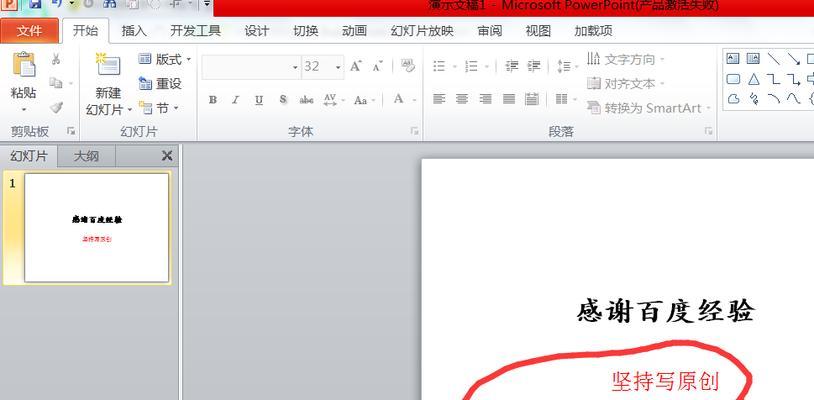
Task: Select slide 1 thumbnail in the panel
Action: [x=97, y=228]
